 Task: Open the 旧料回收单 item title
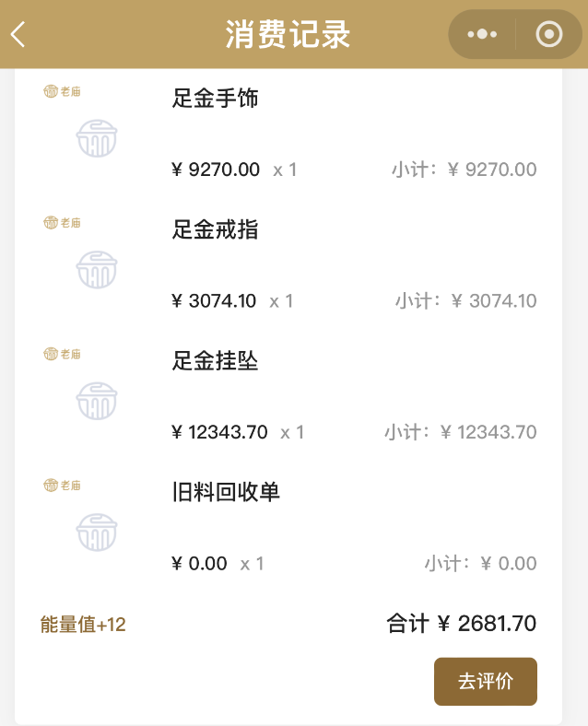[x=226, y=492]
